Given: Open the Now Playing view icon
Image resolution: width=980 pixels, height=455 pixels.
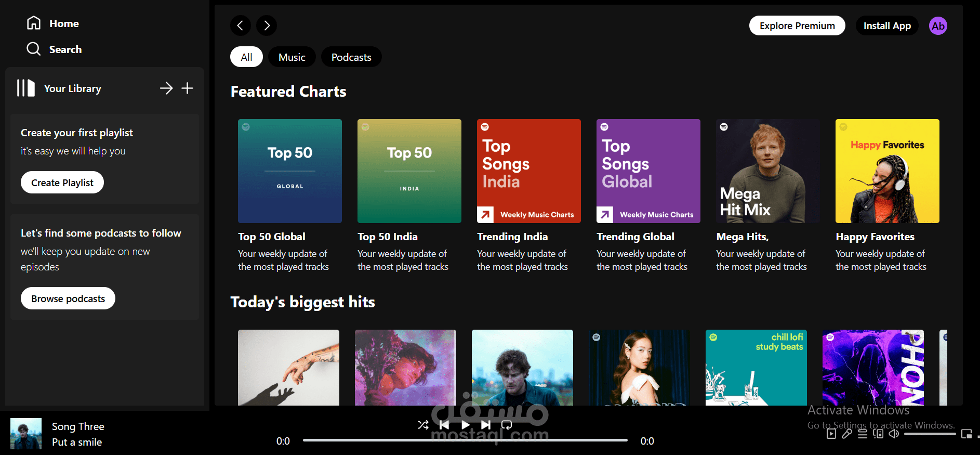Looking at the screenshot, I should [831, 434].
